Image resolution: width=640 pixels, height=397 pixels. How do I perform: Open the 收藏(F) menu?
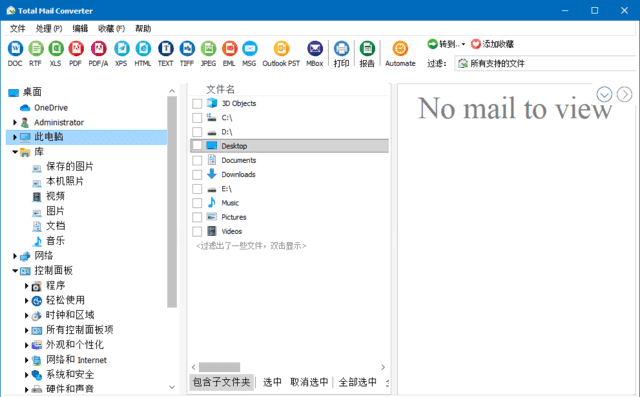click(111, 29)
